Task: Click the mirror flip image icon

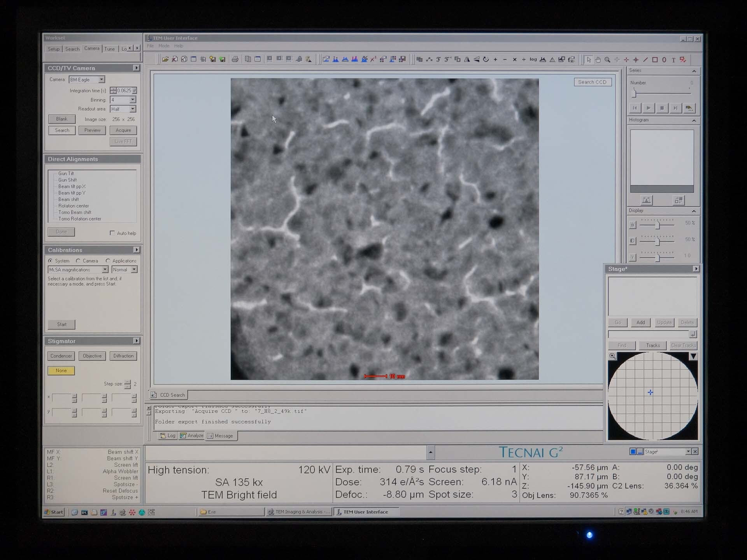Action: (467, 59)
